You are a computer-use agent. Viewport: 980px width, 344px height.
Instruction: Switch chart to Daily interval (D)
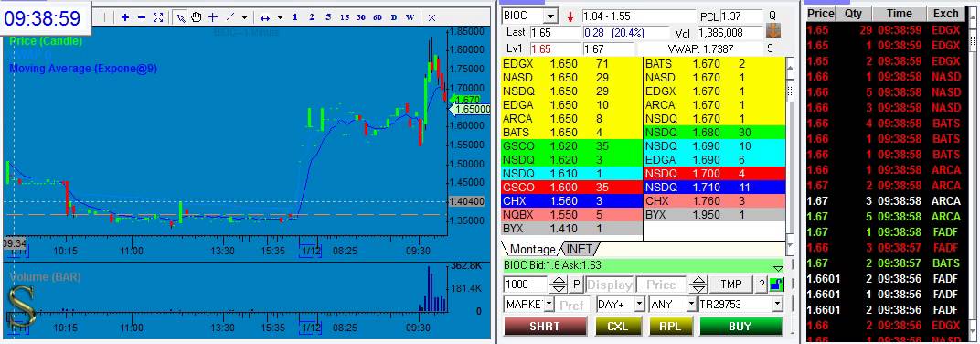pyautogui.click(x=394, y=17)
